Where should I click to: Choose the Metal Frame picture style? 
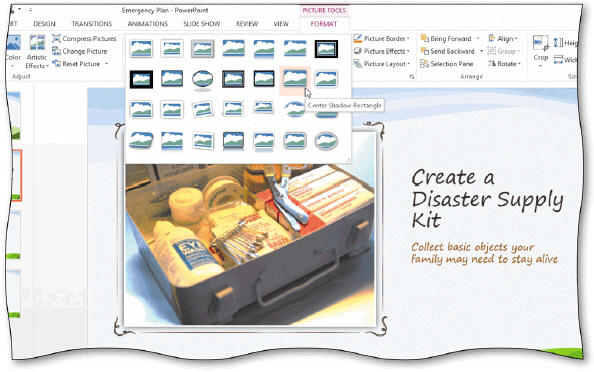[203, 48]
